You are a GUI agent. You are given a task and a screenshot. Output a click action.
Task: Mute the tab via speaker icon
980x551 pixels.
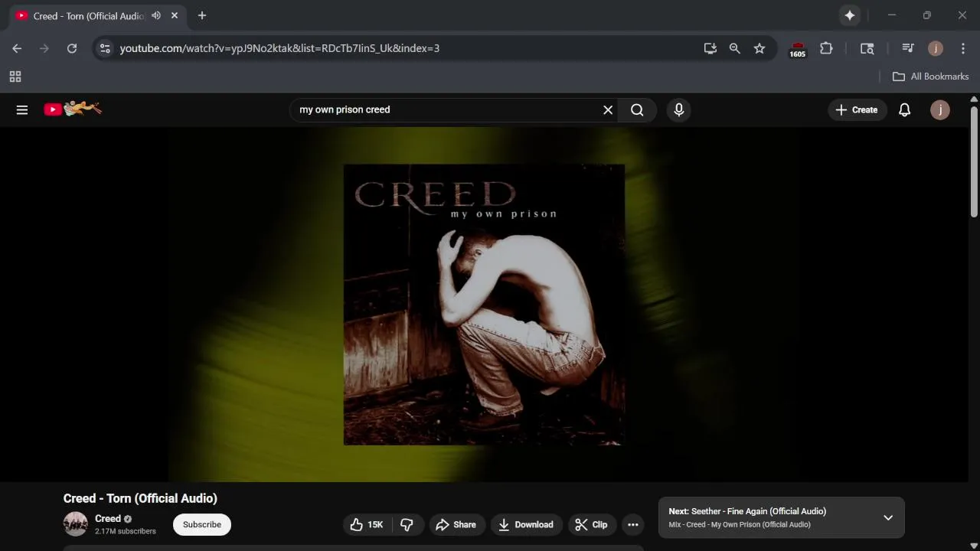[156, 15]
